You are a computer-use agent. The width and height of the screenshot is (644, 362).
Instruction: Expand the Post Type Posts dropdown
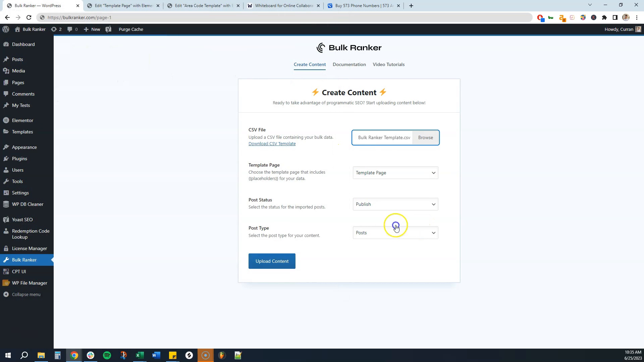pyautogui.click(x=395, y=233)
